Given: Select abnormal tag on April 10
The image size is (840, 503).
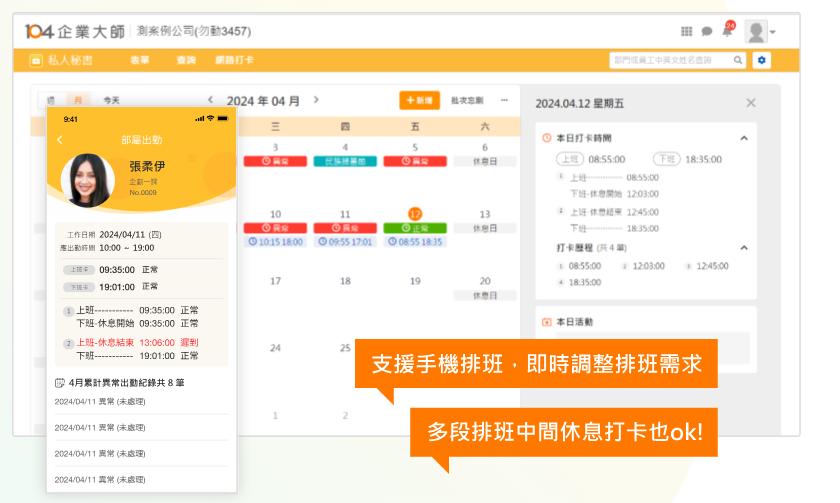Looking at the screenshot, I should click(x=275, y=228).
